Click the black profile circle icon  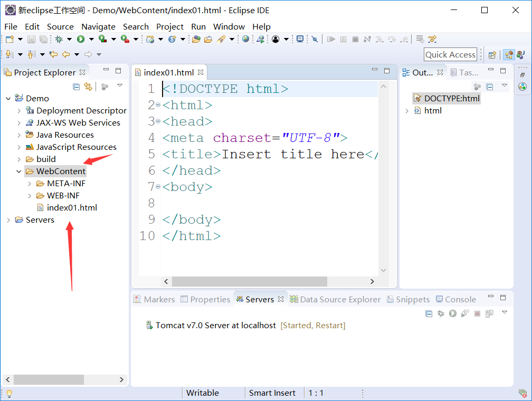click(275, 40)
